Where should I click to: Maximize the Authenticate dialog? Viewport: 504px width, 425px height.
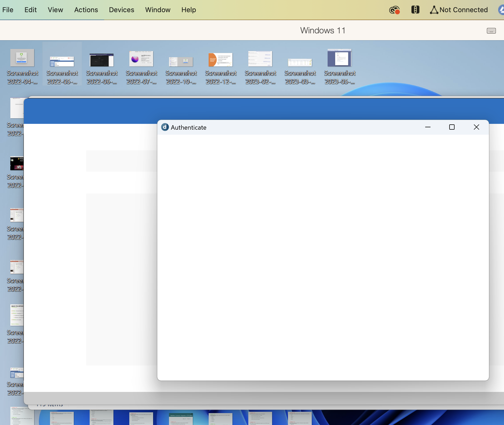tap(452, 127)
